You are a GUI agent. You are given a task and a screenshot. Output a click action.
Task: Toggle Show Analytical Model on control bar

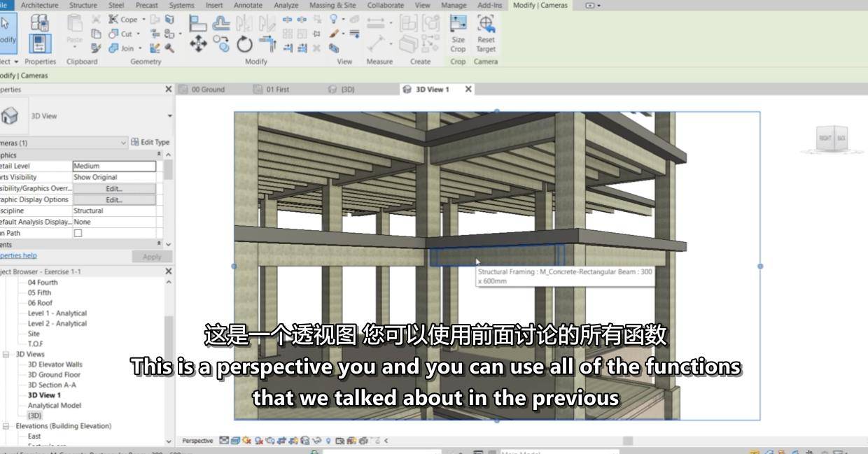(x=351, y=441)
